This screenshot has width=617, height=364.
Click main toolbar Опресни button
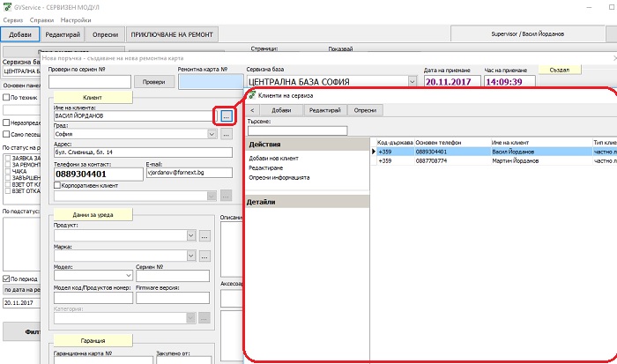[x=105, y=34]
